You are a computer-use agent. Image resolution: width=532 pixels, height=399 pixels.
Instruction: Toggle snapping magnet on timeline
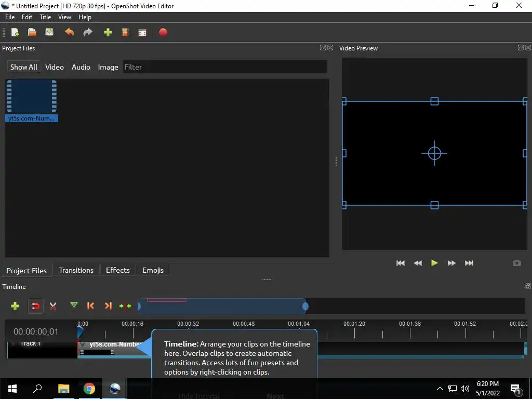tap(36, 306)
